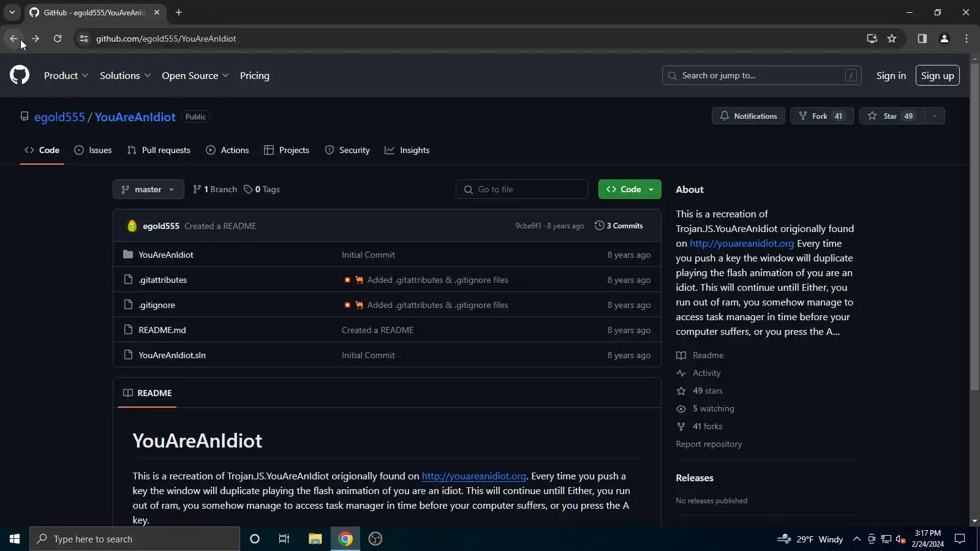Open the Windows Start menu
Screen dimensions: 980x551
click(15, 539)
